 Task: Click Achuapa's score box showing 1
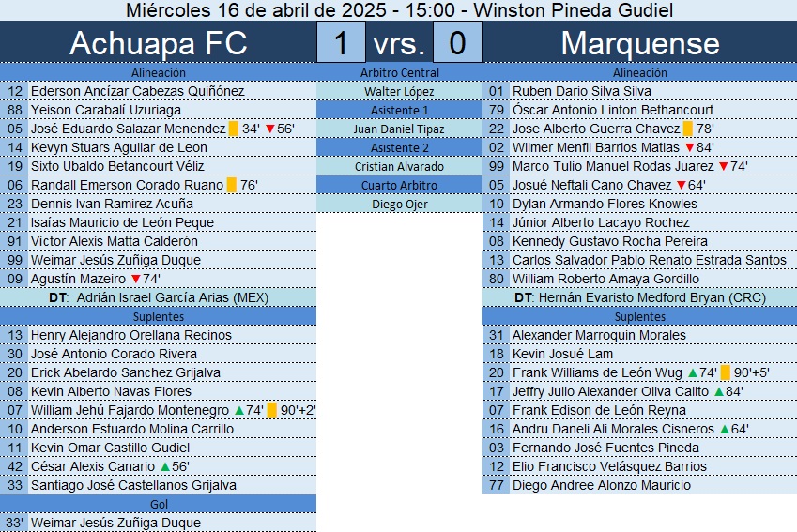(341, 42)
